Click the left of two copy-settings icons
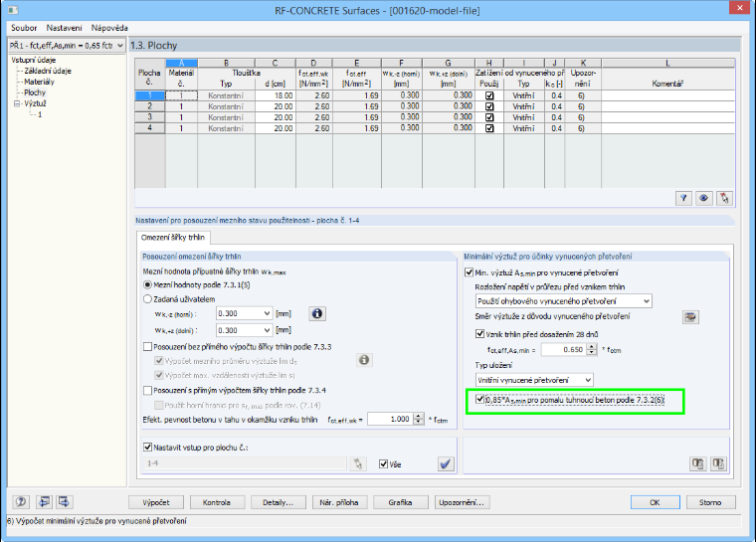The height and width of the screenshot is (542, 756). 697,463
